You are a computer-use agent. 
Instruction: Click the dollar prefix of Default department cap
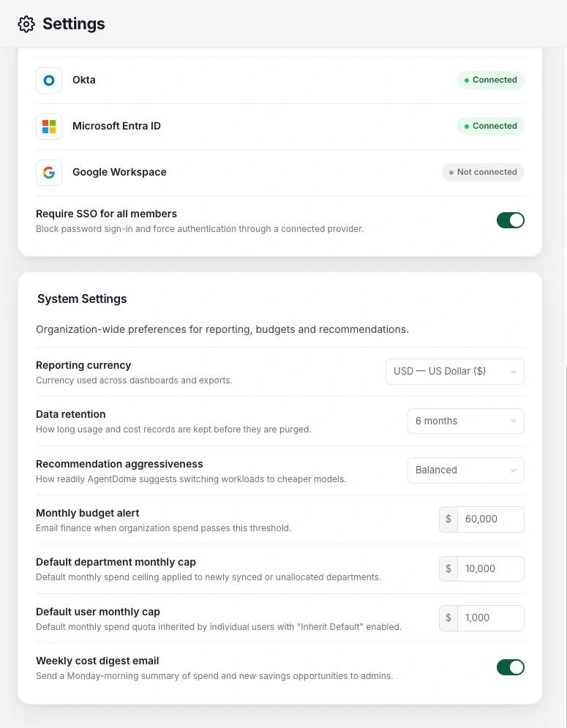coord(448,568)
